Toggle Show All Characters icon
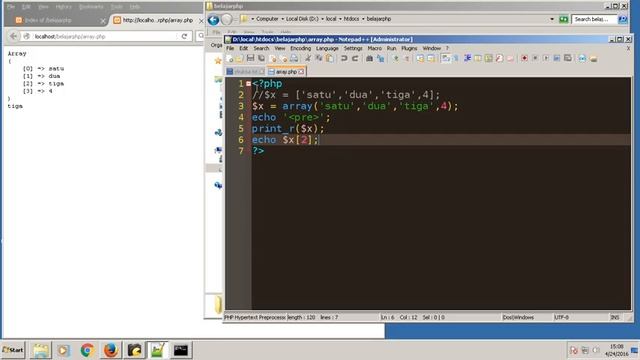The width and height of the screenshot is (640, 360). 456,58
